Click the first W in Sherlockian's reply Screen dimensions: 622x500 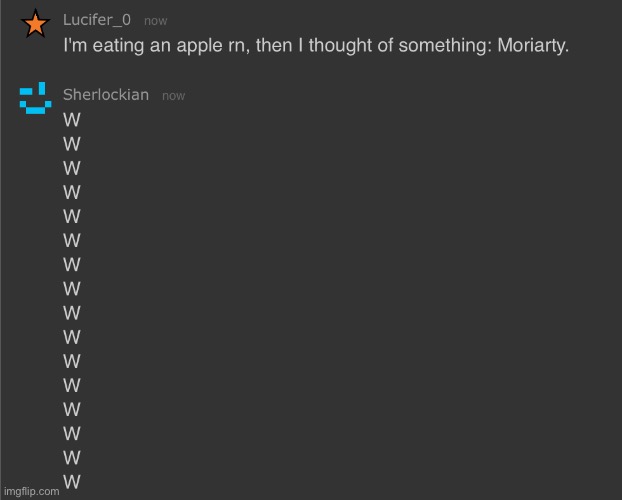point(72,121)
